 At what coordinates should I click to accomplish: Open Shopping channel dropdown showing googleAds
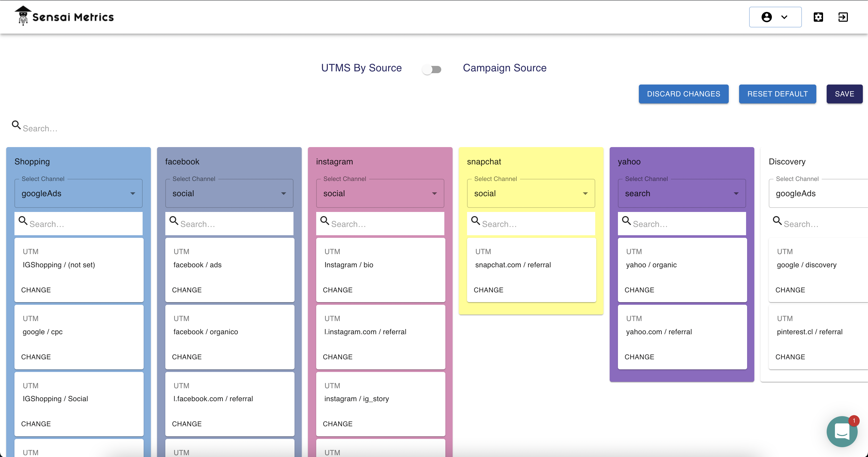[78, 193]
